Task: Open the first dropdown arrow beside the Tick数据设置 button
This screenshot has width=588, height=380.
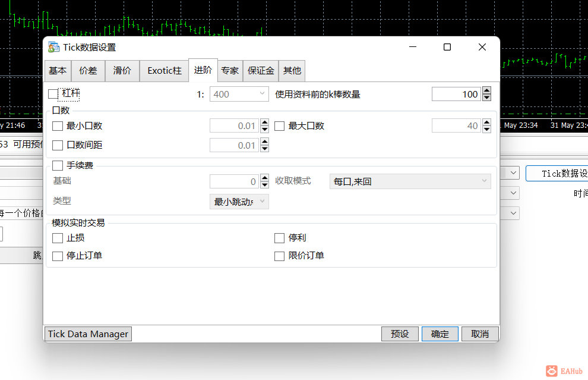Action: [x=513, y=173]
